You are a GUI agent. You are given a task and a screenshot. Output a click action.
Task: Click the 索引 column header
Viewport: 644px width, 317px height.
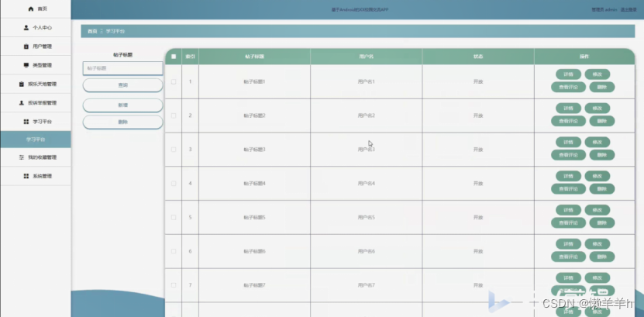190,57
